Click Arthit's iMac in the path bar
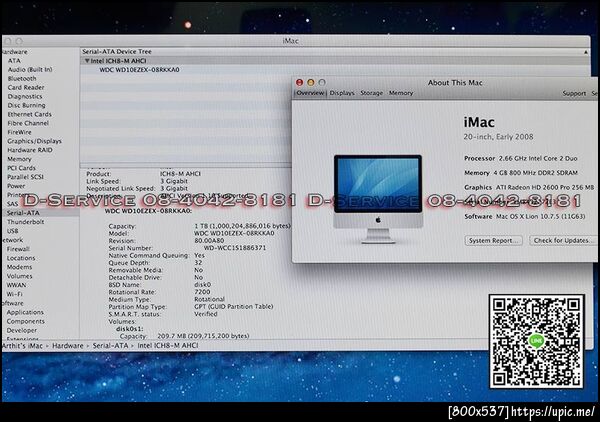 click(x=22, y=346)
